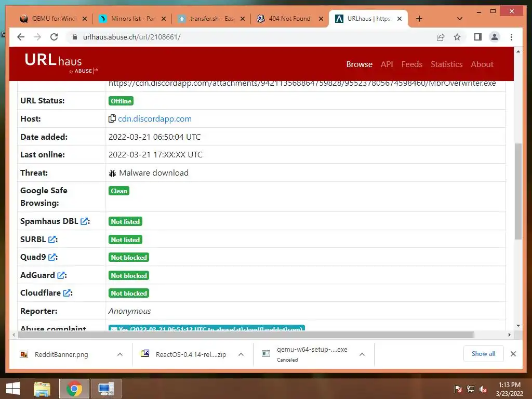Open Spamhaus DBL external link icon

point(84,221)
